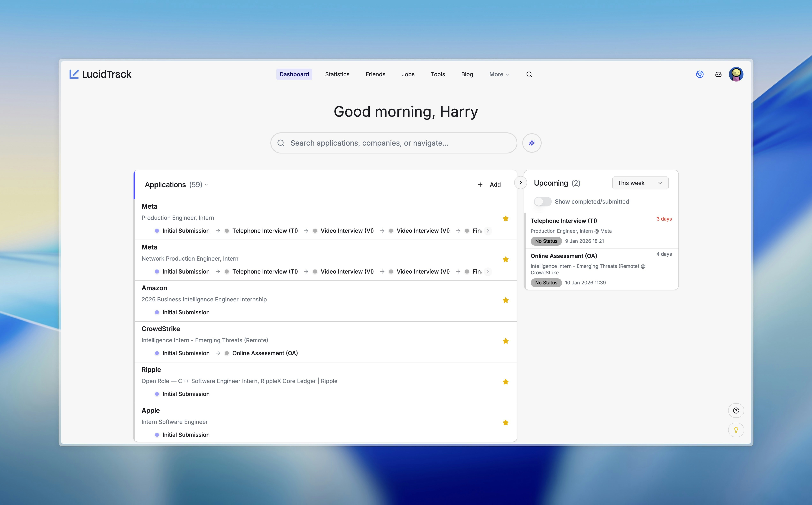Enable Show completed/submitted
Image resolution: width=812 pixels, height=505 pixels.
point(543,201)
